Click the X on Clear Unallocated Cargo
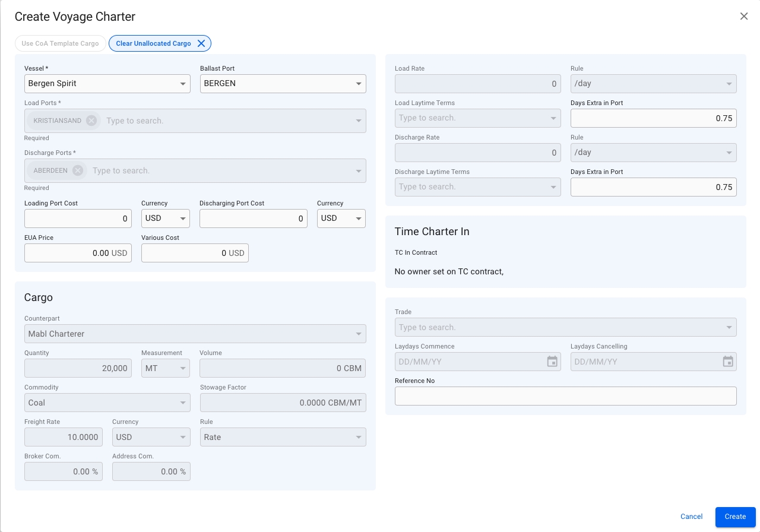Viewport: 760px width, 532px height. coord(201,43)
